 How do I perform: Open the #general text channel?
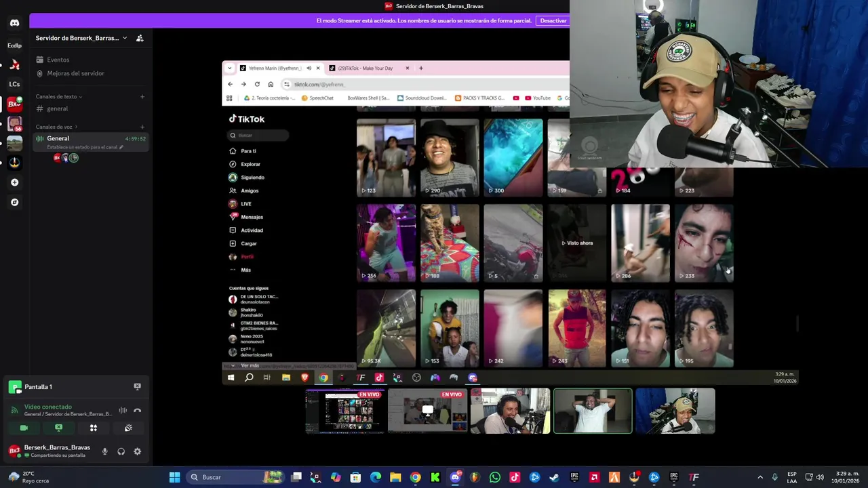click(57, 108)
